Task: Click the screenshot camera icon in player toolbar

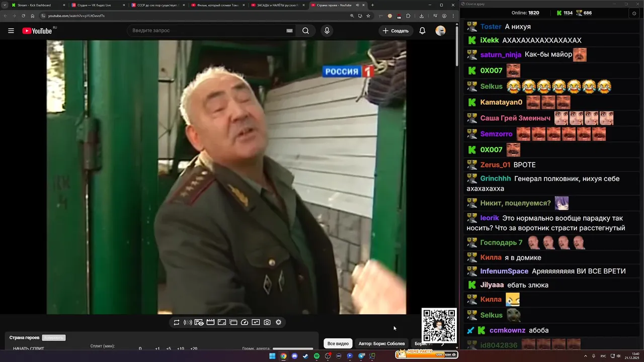Action: (x=267, y=322)
